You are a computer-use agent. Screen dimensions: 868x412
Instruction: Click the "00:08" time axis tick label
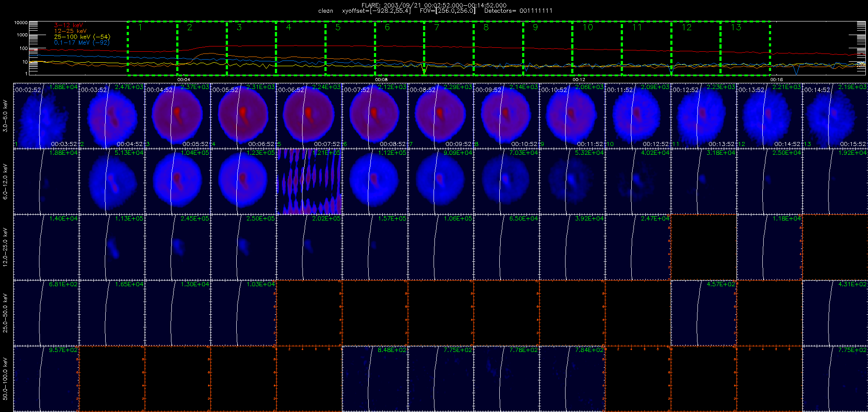coord(381,79)
